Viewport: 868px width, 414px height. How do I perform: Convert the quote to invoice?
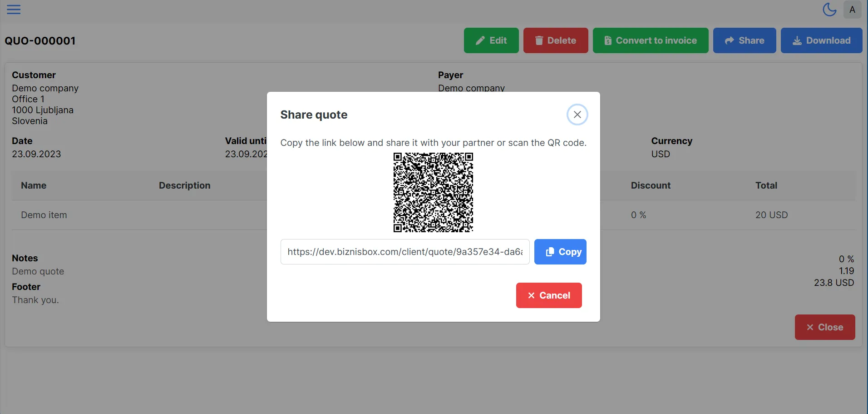pos(650,40)
